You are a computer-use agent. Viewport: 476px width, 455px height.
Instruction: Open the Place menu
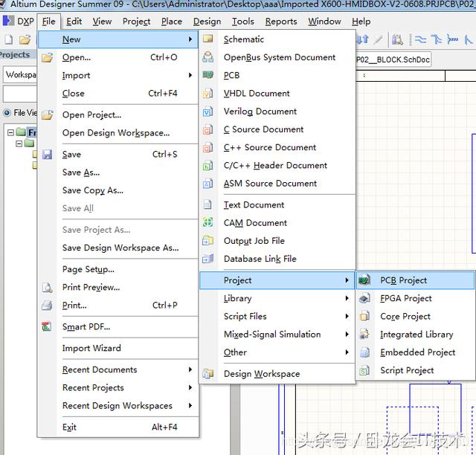pos(172,22)
